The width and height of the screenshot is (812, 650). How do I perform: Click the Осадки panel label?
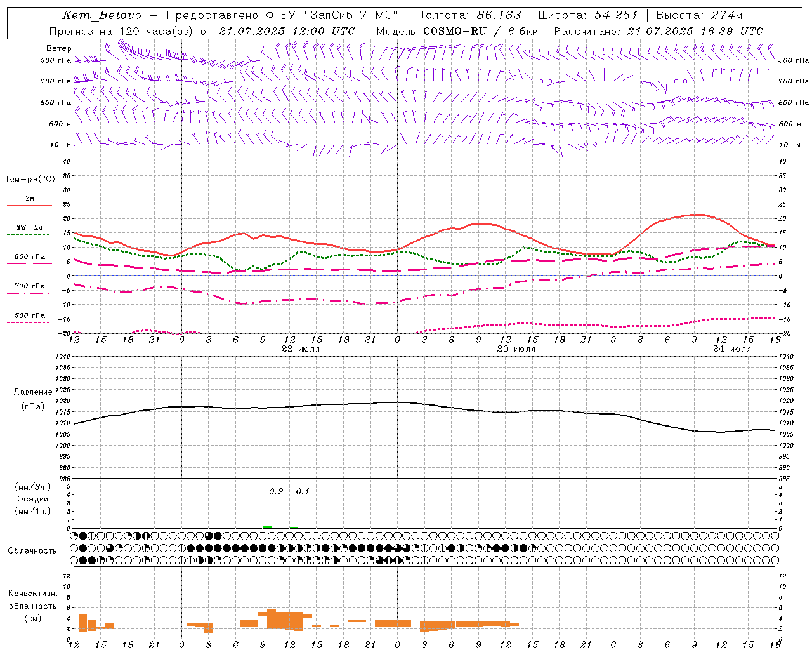[32, 499]
